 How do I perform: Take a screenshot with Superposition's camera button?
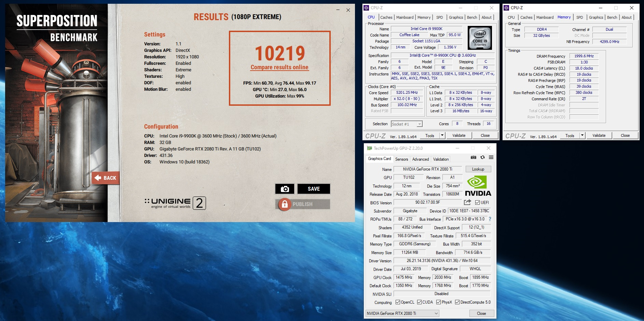pyautogui.click(x=285, y=189)
